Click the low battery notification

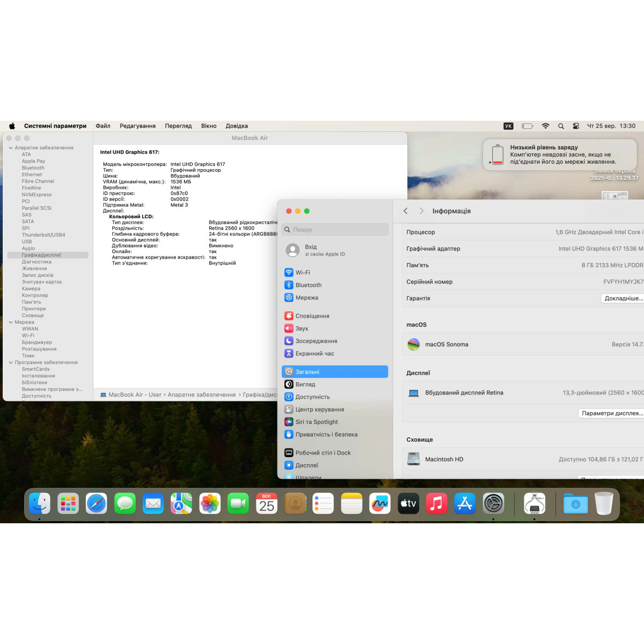coord(560,155)
